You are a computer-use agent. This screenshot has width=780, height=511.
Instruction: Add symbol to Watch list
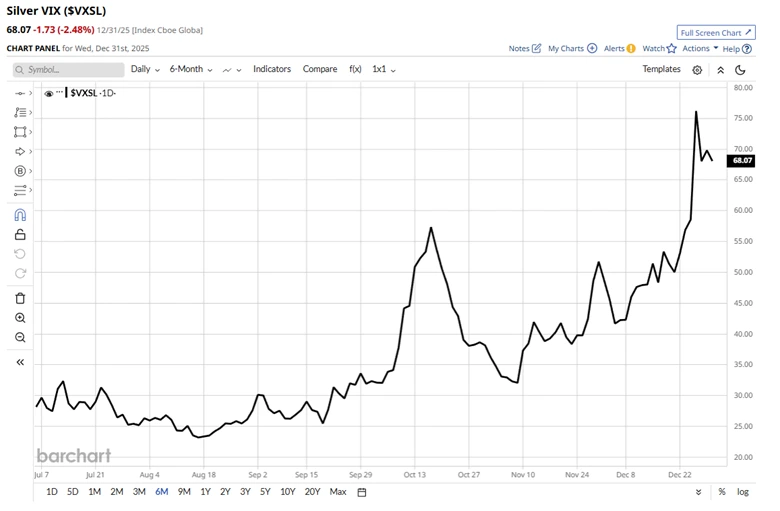coord(659,48)
